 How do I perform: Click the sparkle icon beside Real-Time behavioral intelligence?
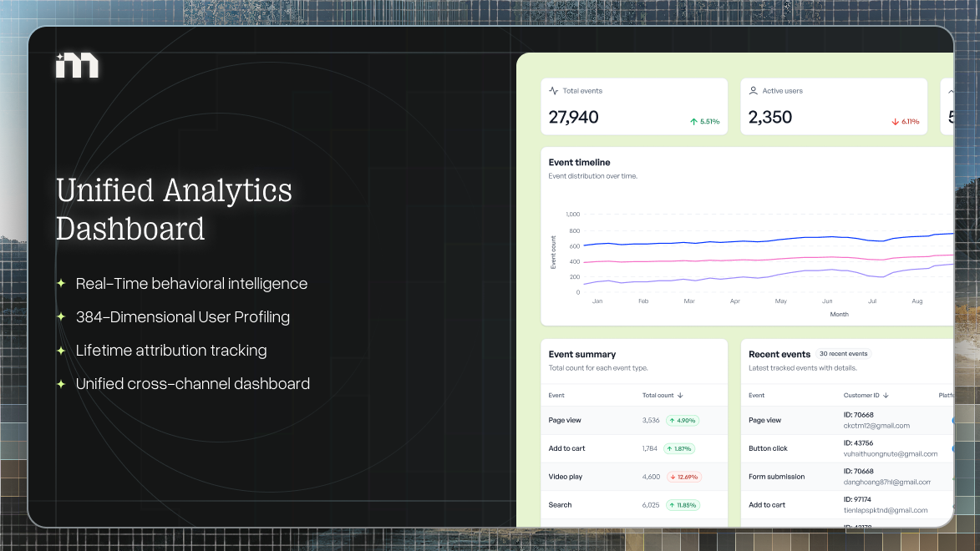coord(60,283)
